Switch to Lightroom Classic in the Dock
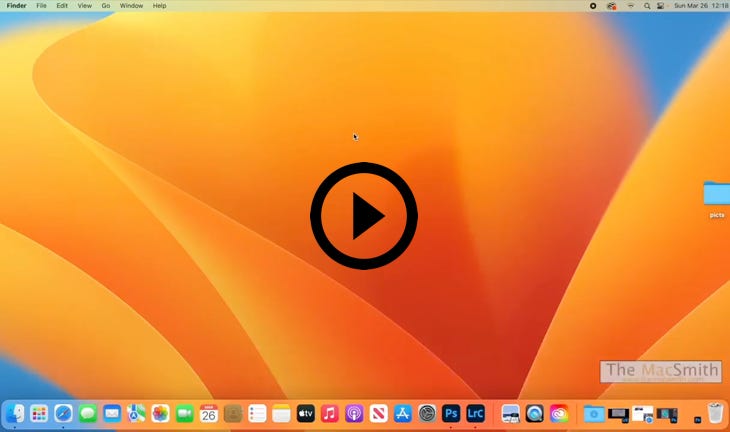This screenshot has height=432, width=730. [x=475, y=413]
